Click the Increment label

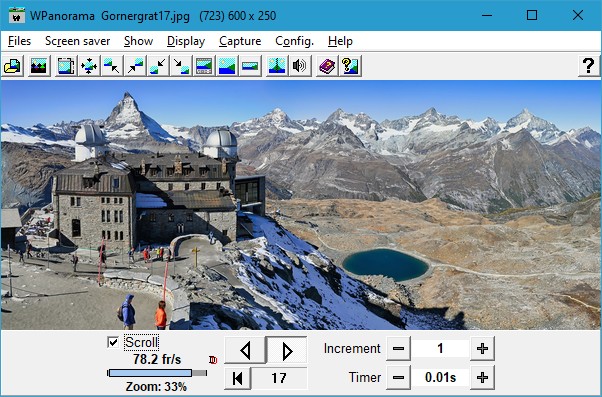pos(352,349)
